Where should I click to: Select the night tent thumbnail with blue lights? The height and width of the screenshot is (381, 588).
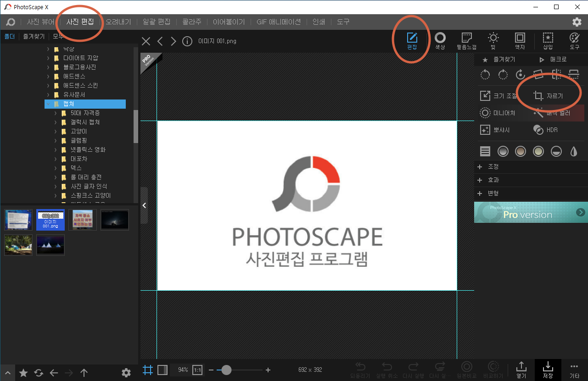pos(50,245)
